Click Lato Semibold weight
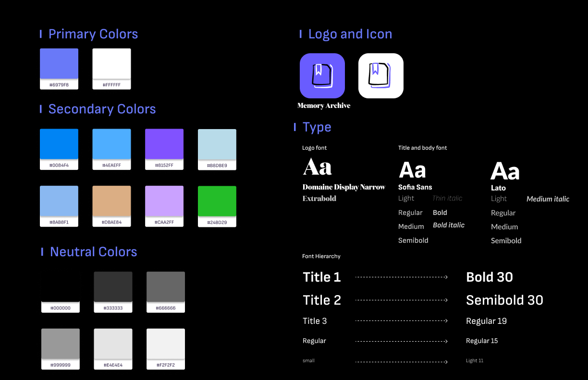Image resolution: width=588 pixels, height=380 pixels. pos(506,241)
